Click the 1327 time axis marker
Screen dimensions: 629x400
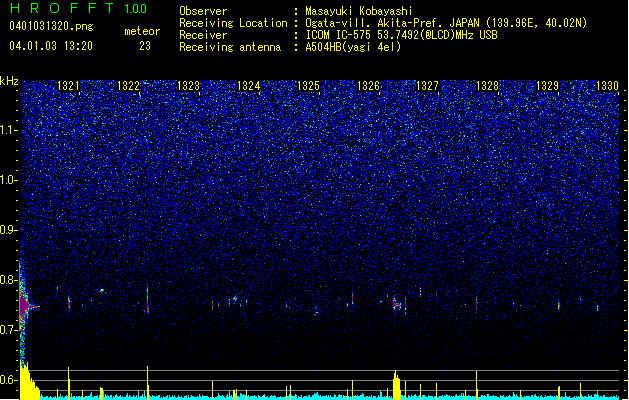coord(428,86)
